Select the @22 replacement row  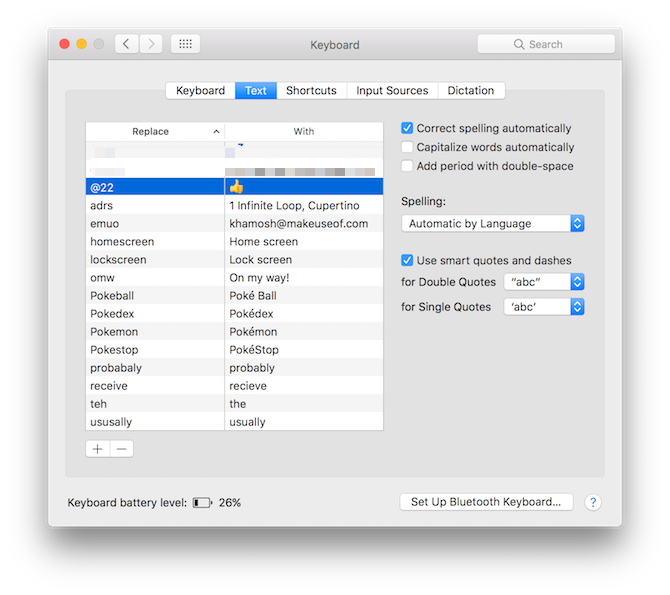pyautogui.click(x=235, y=187)
